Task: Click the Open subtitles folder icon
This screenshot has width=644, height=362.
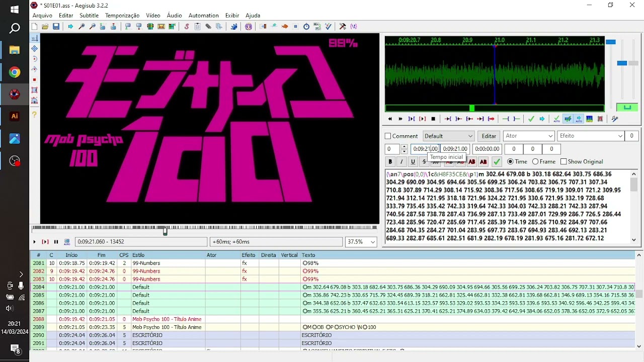Action: click(x=45, y=26)
